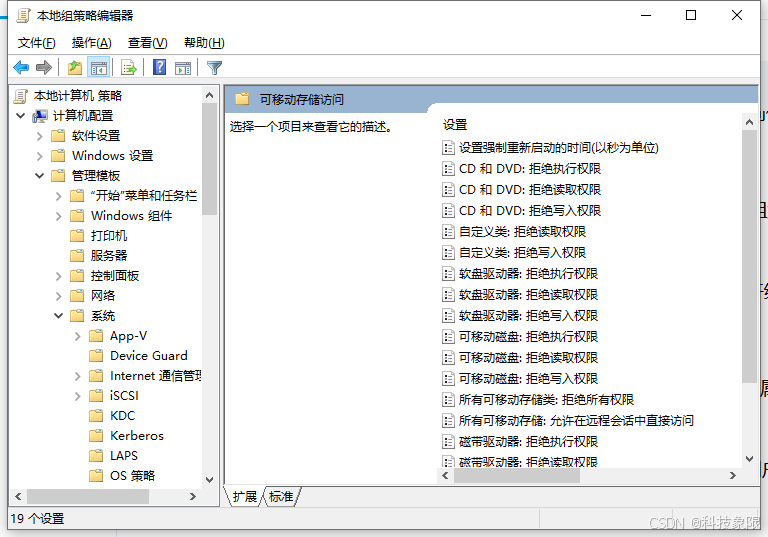Click policy icon of 所有可移动存储类: 拒绝所有权限
Screen dimensions: 768x537
coord(448,400)
